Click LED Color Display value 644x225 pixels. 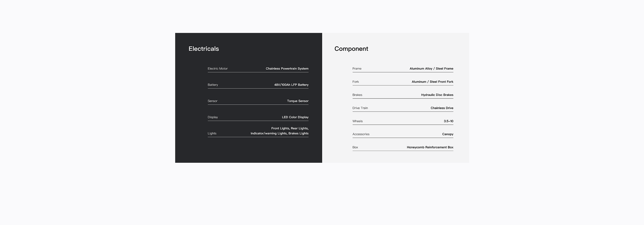(295, 117)
